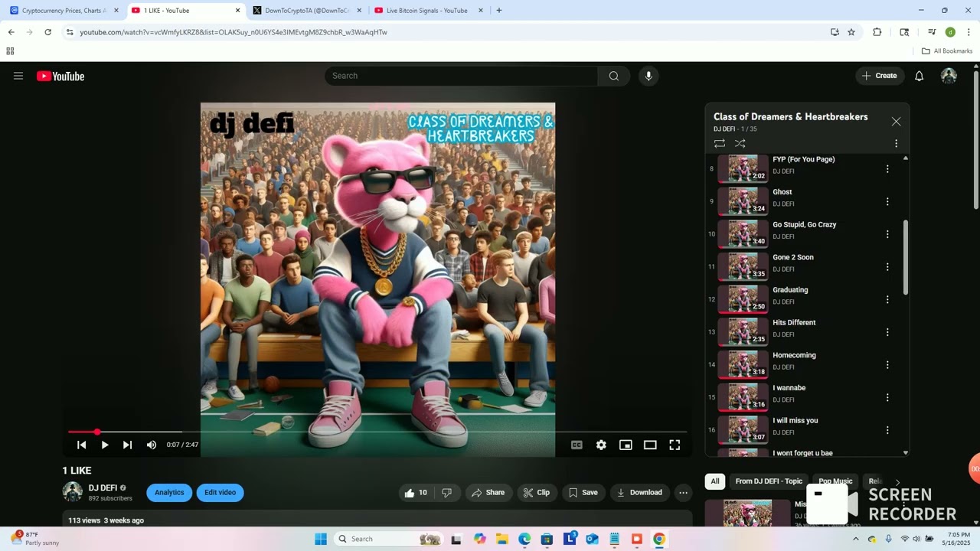The width and height of the screenshot is (980, 551).
Task: Start voice search with the microphone
Action: [x=648, y=76]
